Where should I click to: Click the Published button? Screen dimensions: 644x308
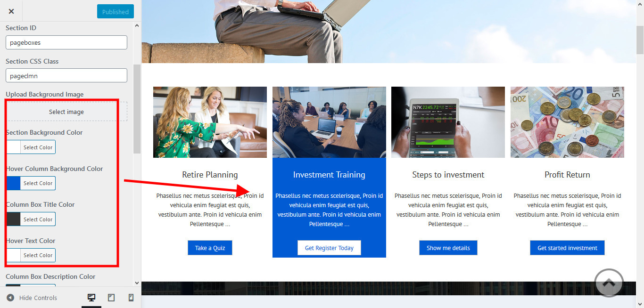[116, 12]
